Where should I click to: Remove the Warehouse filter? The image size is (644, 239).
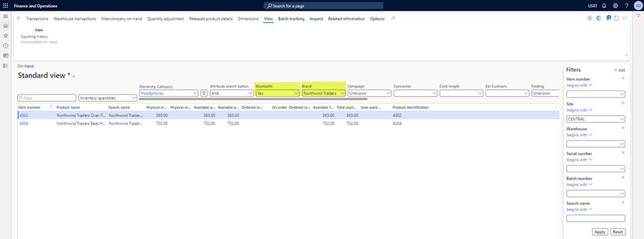(623, 127)
